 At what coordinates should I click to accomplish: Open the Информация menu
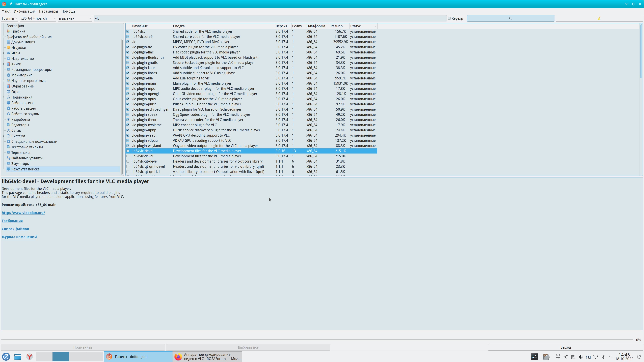click(24, 11)
